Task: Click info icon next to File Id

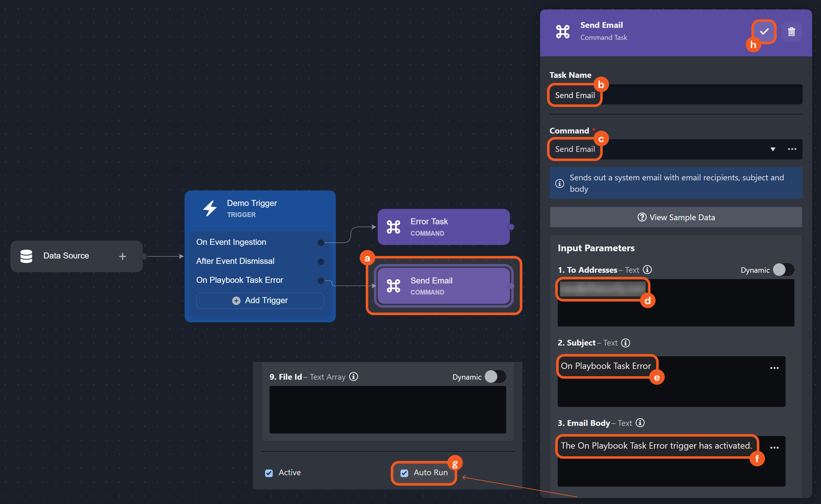Action: (353, 376)
